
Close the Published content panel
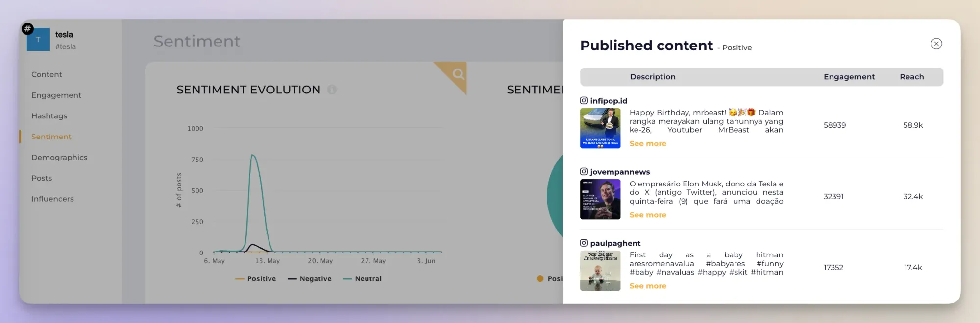click(936, 44)
